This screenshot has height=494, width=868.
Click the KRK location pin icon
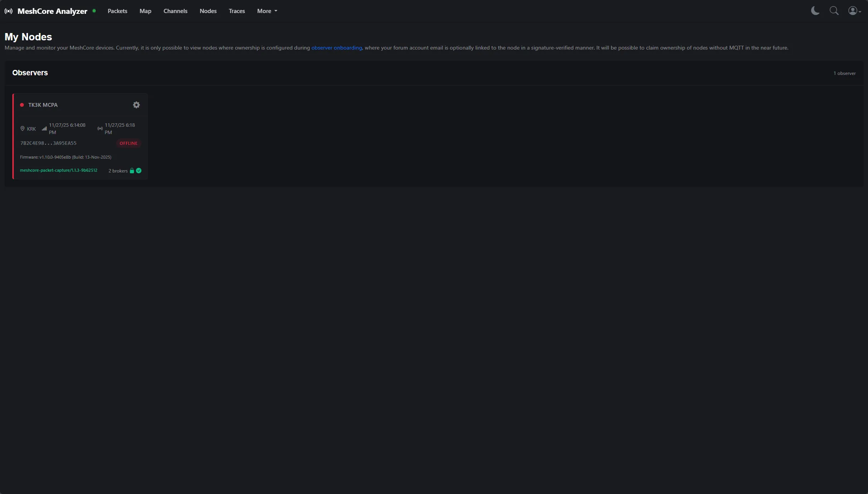point(22,129)
